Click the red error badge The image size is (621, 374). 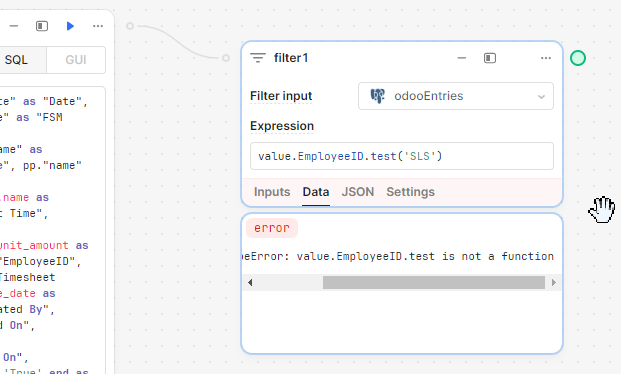coord(272,228)
